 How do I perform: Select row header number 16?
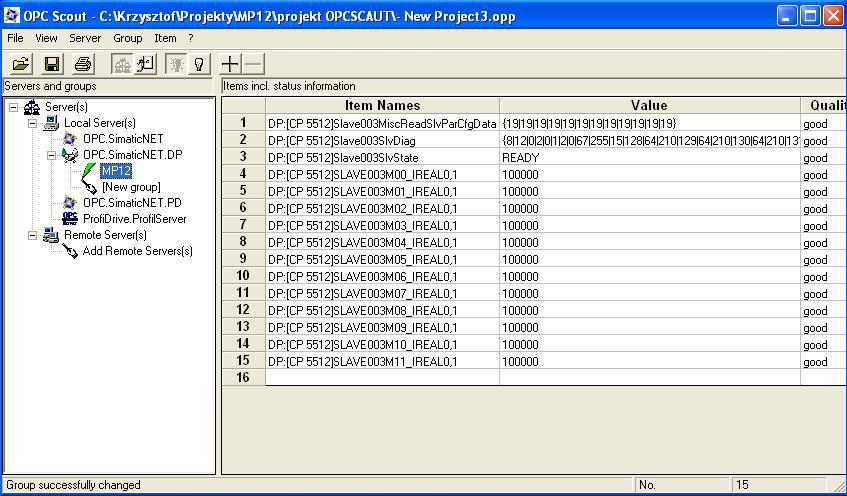(x=243, y=377)
